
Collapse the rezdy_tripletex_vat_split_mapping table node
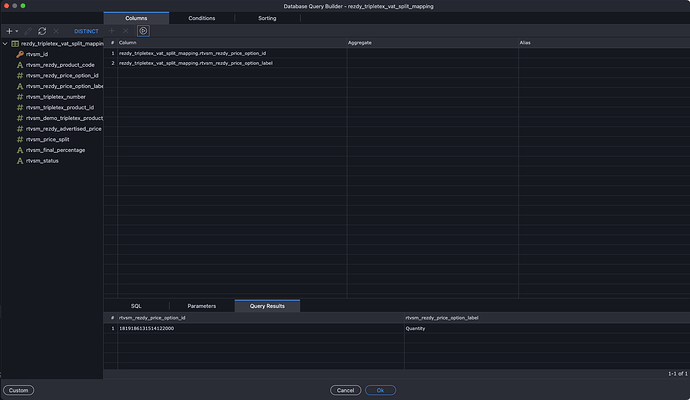click(x=5, y=44)
